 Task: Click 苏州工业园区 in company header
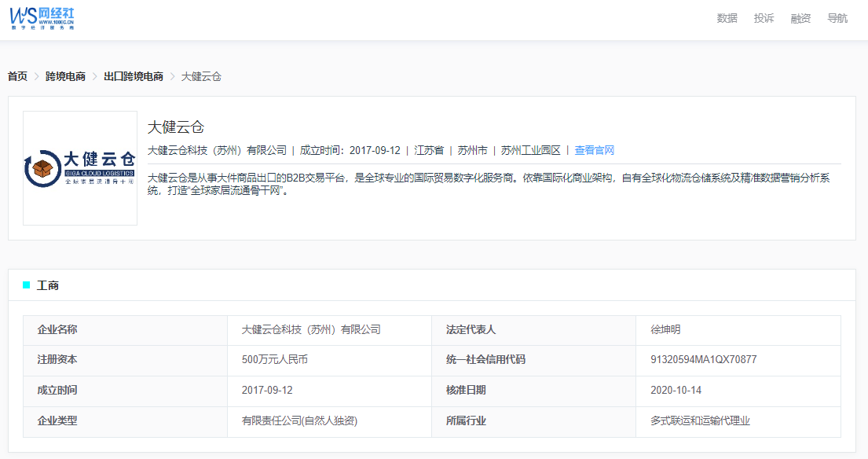(x=531, y=151)
